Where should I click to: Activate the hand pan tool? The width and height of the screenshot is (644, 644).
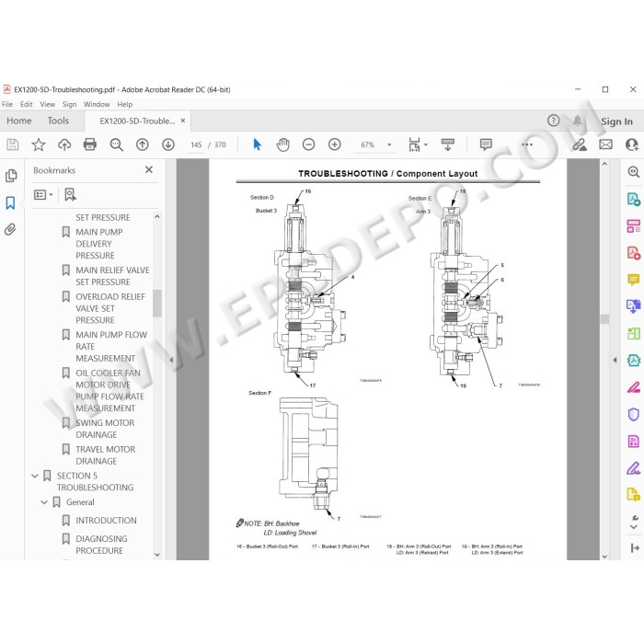[x=282, y=144]
